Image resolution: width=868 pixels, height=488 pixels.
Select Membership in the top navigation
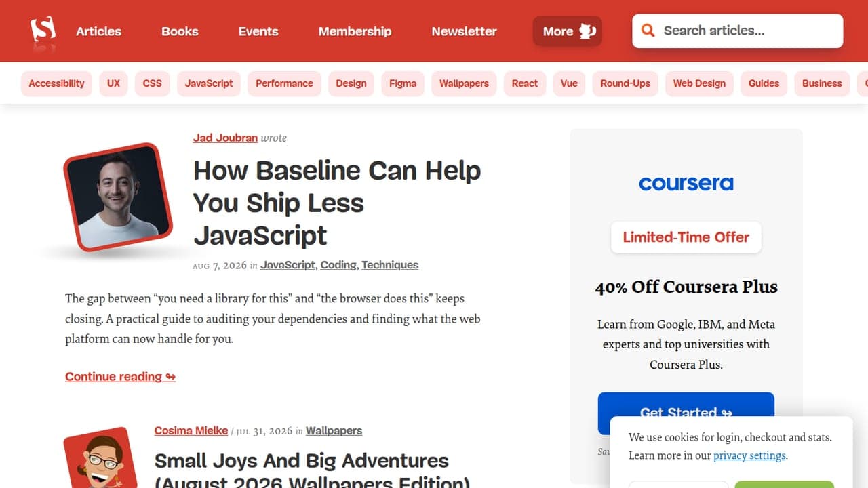point(355,31)
